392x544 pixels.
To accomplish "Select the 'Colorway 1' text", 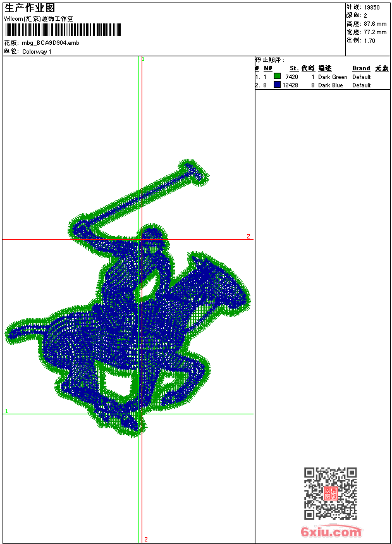I will [x=37, y=52].
